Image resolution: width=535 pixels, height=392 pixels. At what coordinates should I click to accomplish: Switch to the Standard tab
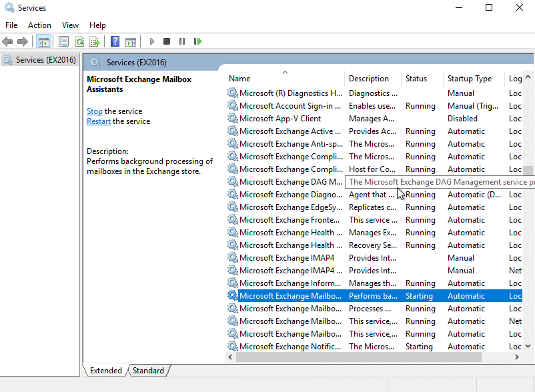coord(148,371)
